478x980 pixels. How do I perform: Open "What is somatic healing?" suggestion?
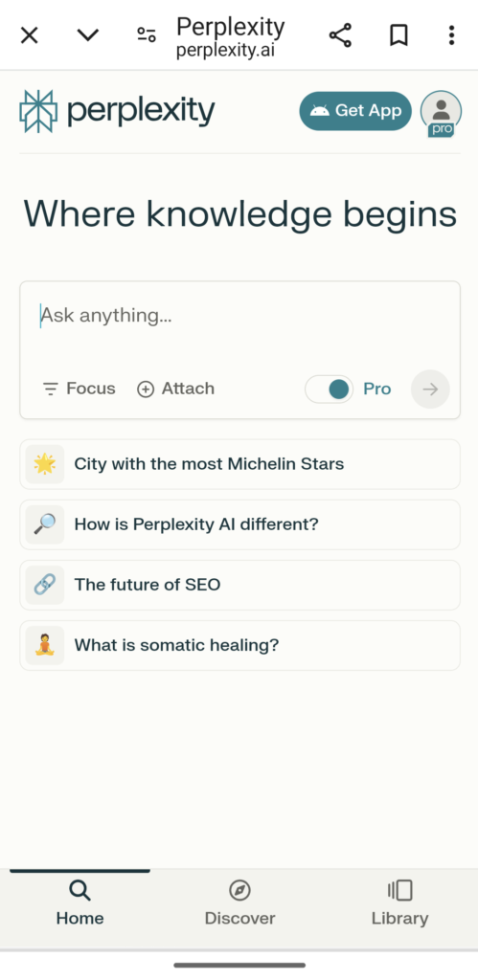240,646
